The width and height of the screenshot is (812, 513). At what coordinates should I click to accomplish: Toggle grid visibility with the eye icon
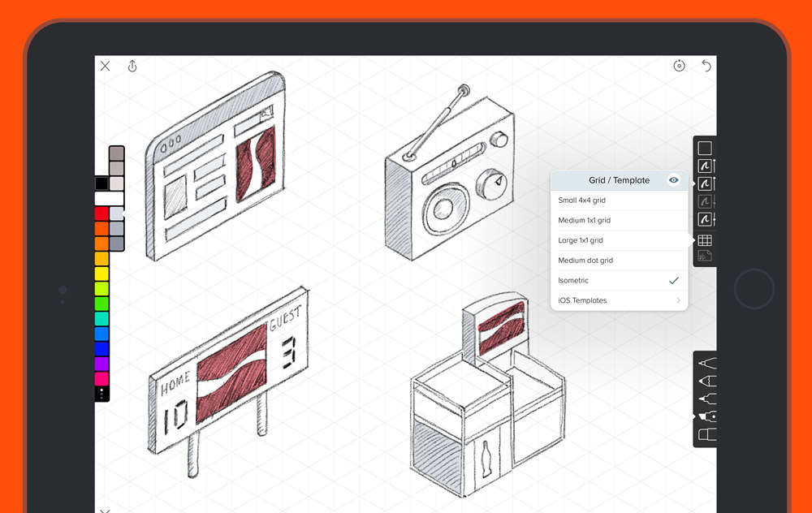(673, 180)
